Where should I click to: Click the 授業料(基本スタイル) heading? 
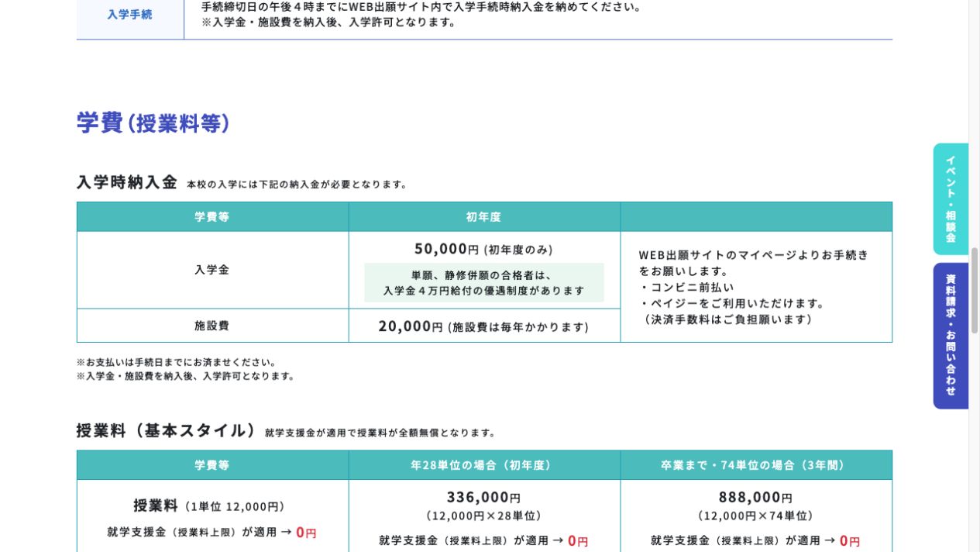(167, 430)
